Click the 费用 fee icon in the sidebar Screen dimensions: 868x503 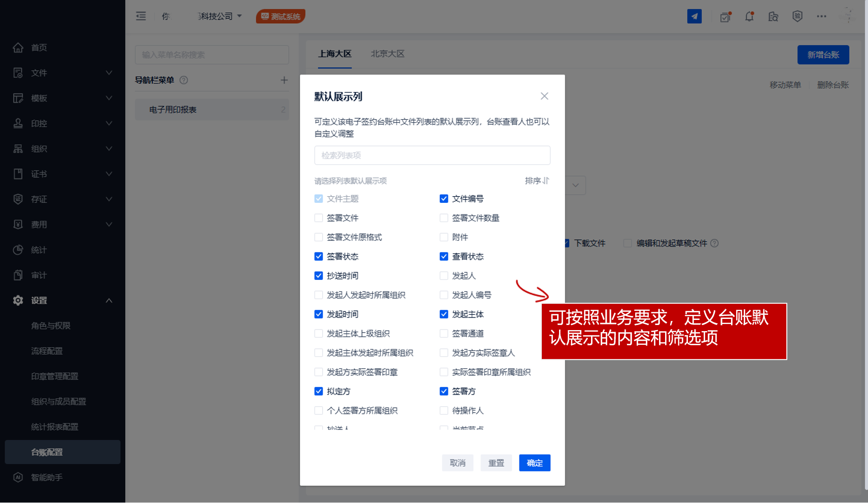(x=18, y=225)
